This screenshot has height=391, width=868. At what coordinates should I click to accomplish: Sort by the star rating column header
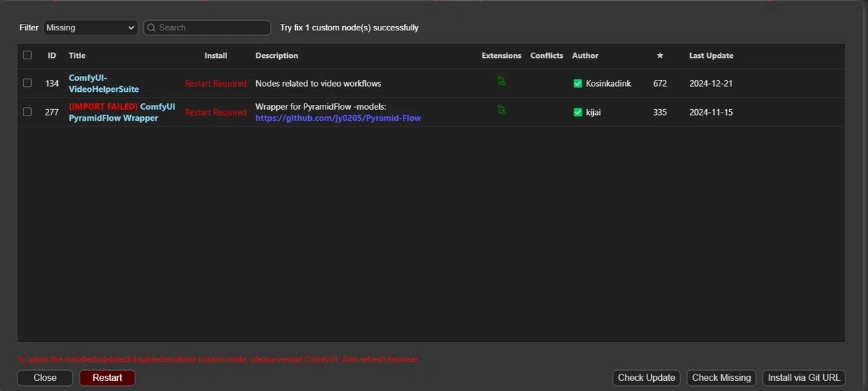tap(660, 56)
